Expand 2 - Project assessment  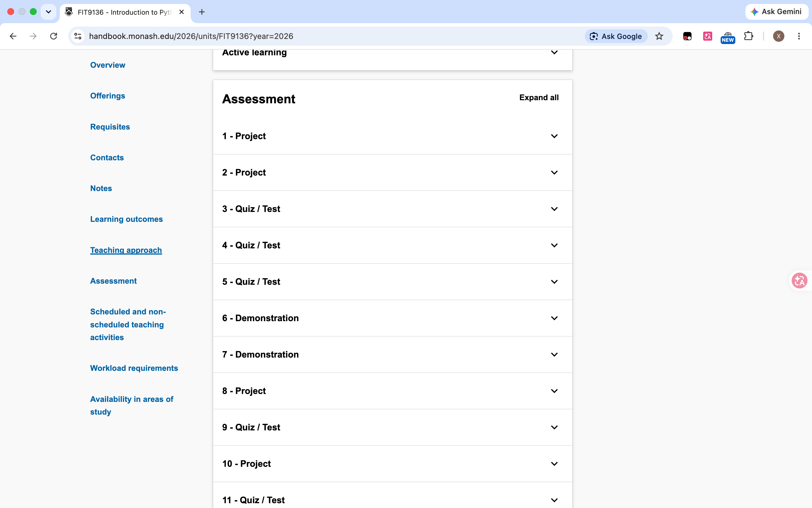(392, 172)
